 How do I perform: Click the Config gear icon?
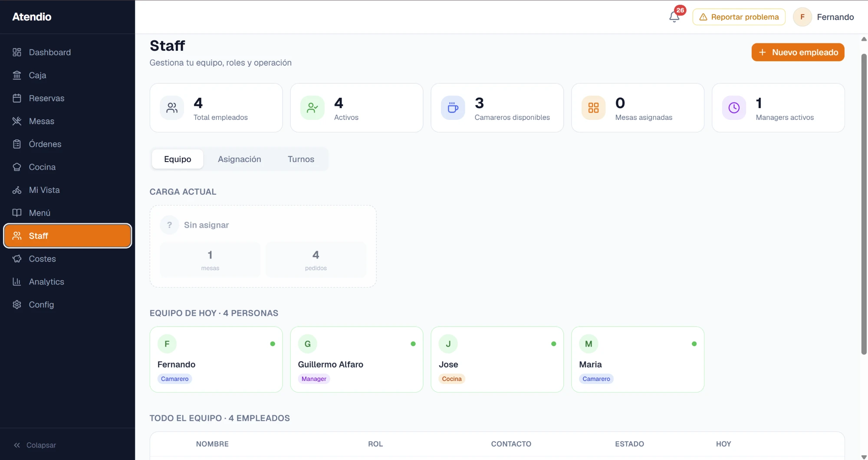[17, 304]
